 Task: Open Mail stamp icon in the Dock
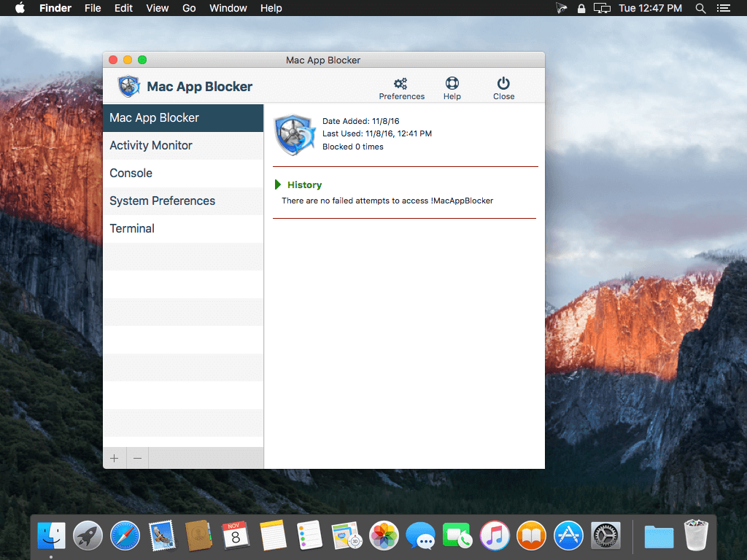point(162,535)
